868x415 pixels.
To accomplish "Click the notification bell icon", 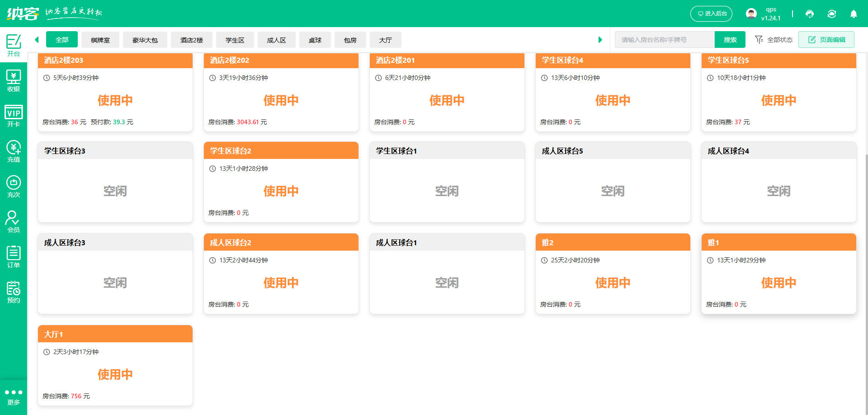I will click(x=854, y=14).
